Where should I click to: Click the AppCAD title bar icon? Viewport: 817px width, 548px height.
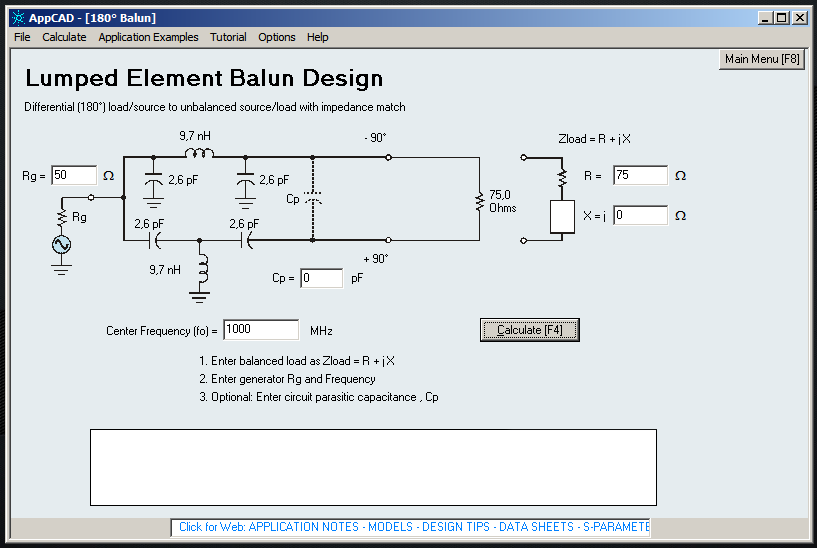18,18
